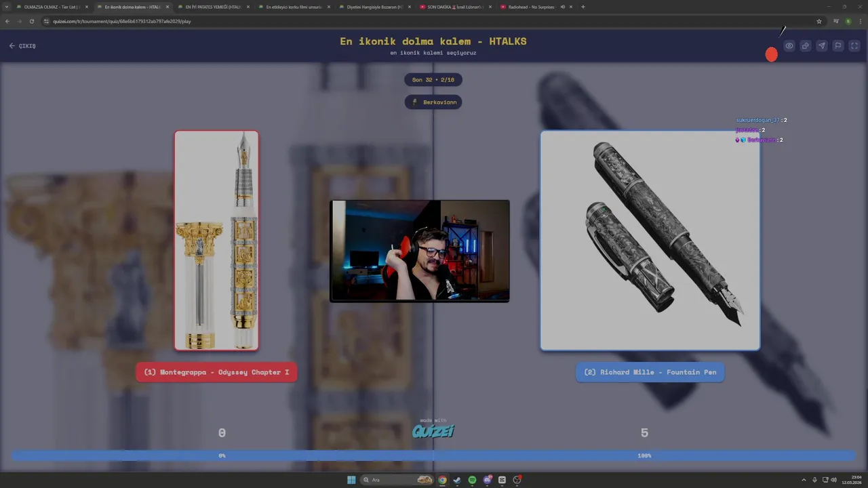Viewport: 868px width, 488px height.
Task: Open a new browser tab
Action: pyautogui.click(x=583, y=7)
